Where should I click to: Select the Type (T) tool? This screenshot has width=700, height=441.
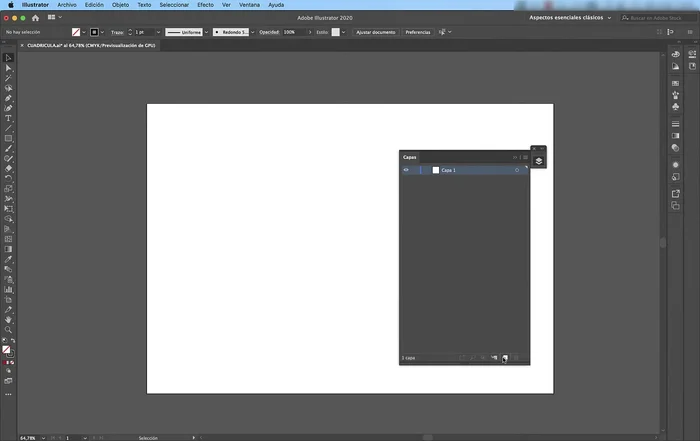pyautogui.click(x=8, y=118)
